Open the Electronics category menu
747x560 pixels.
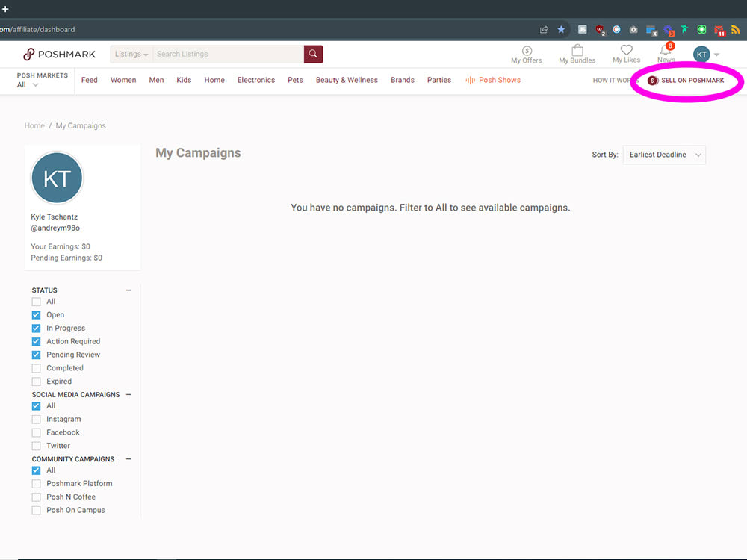pos(256,80)
